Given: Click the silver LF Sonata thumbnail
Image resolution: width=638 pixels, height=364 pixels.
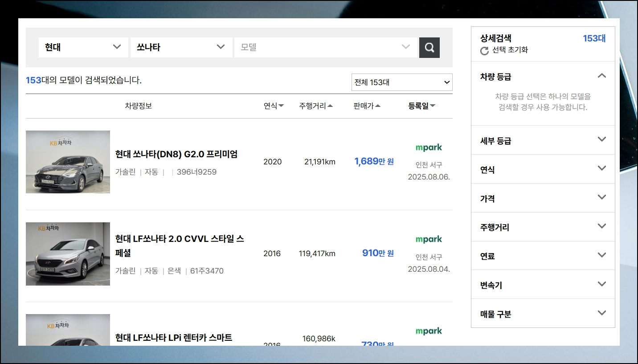Looking at the screenshot, I should [68, 254].
